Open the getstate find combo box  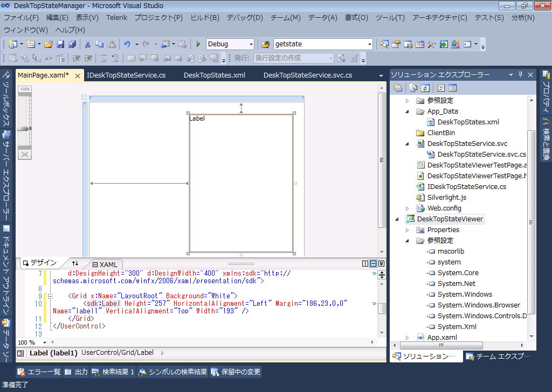coord(370,44)
